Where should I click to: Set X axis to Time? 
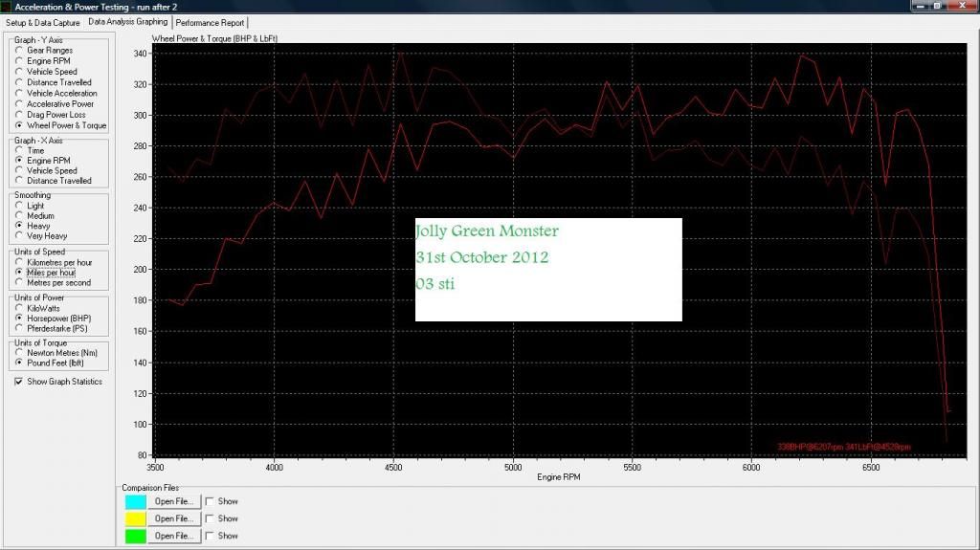coord(20,151)
